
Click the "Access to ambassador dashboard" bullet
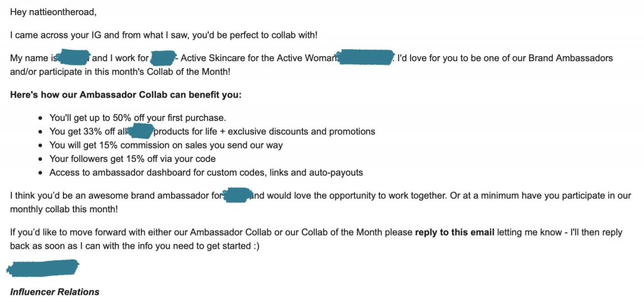point(206,173)
